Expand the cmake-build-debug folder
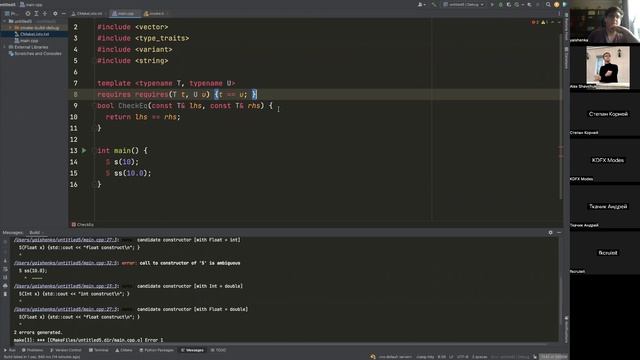The width and height of the screenshot is (640, 360). click(x=11, y=27)
